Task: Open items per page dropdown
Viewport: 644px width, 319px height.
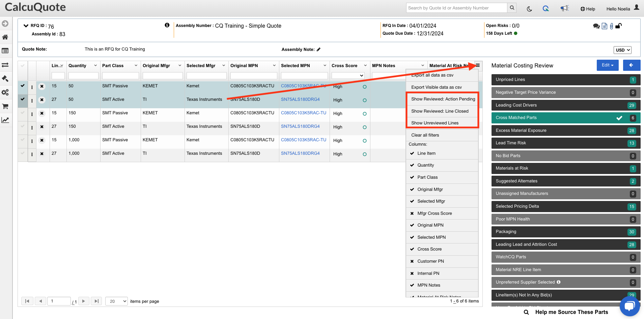Action: click(x=116, y=301)
